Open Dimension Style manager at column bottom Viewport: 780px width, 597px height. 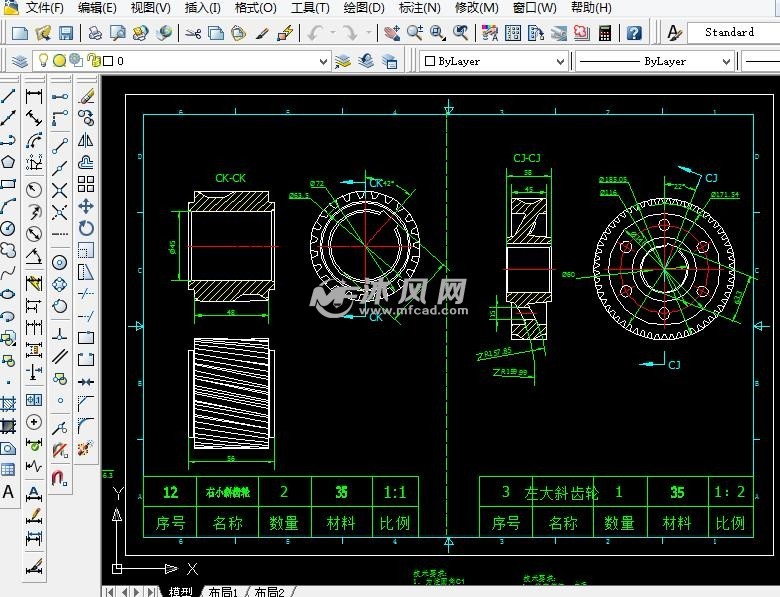point(34,565)
